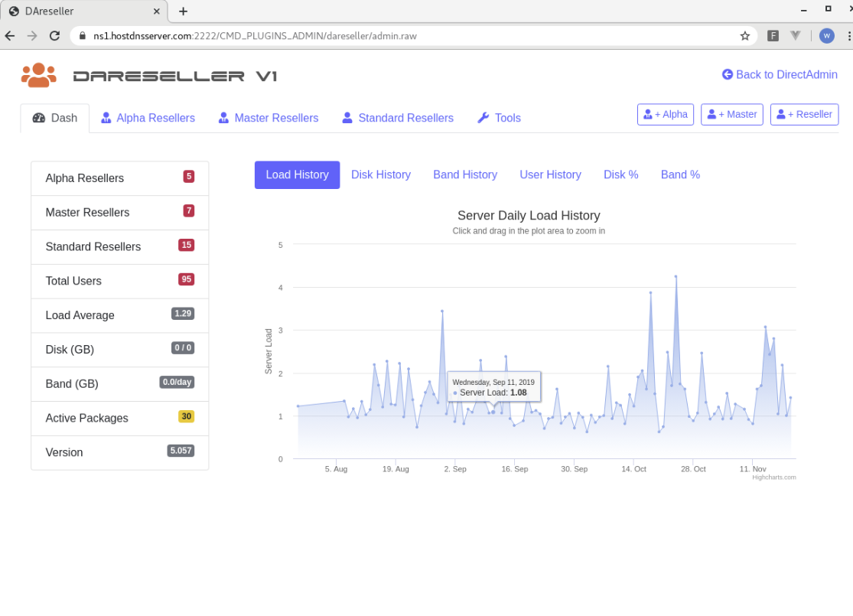This screenshot has height=616, width=853.
Task: Click the Active Packages badge 30
Action: pyautogui.click(x=187, y=416)
